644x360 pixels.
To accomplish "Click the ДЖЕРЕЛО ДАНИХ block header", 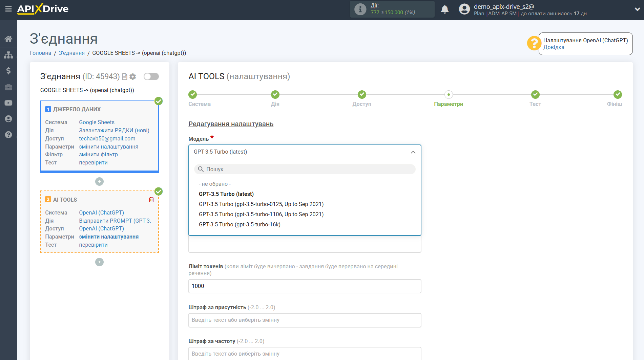I will click(77, 110).
